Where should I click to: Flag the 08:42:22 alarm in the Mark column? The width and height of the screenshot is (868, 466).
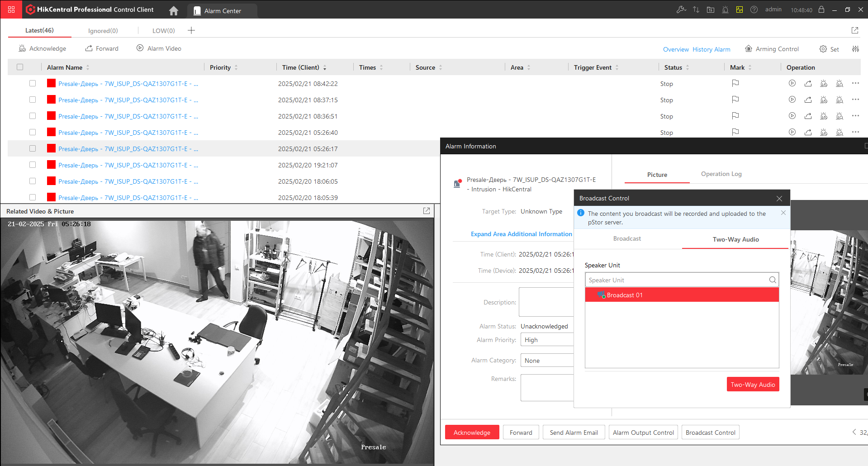735,83
